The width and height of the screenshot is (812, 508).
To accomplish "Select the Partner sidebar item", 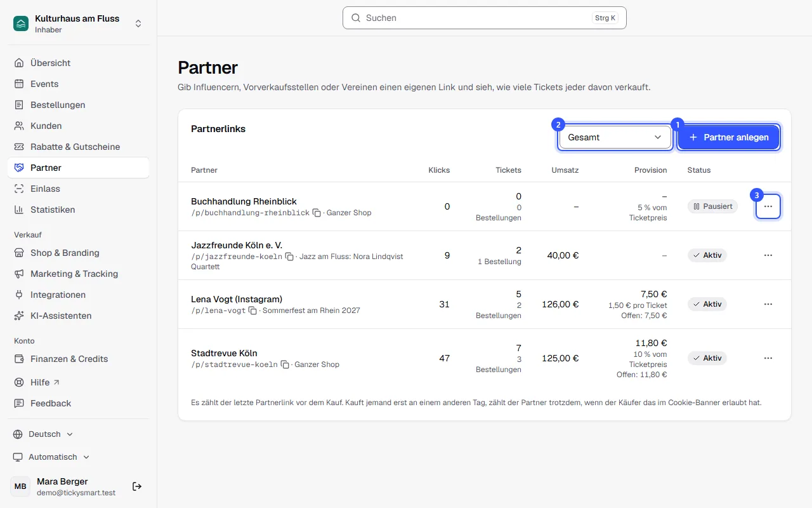I will pos(79,168).
